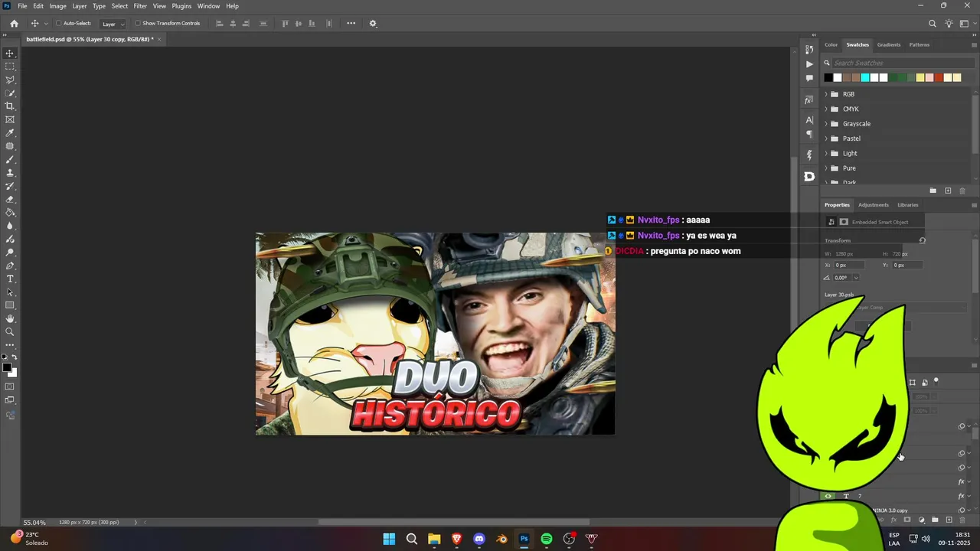Expand the Pure swatch folder
Screen dimensions: 980x551
pos(826,168)
